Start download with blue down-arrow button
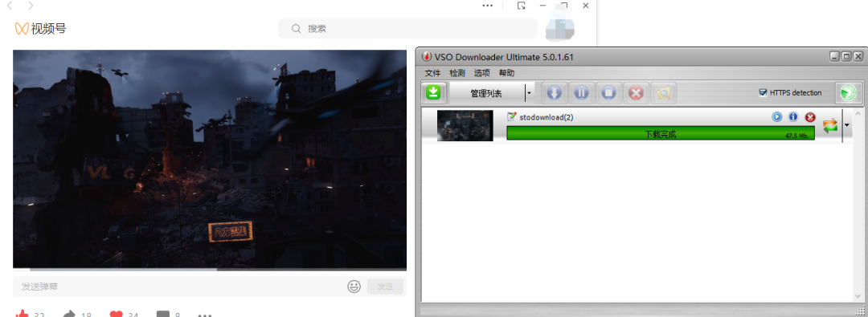The width and height of the screenshot is (868, 317). [x=554, y=93]
